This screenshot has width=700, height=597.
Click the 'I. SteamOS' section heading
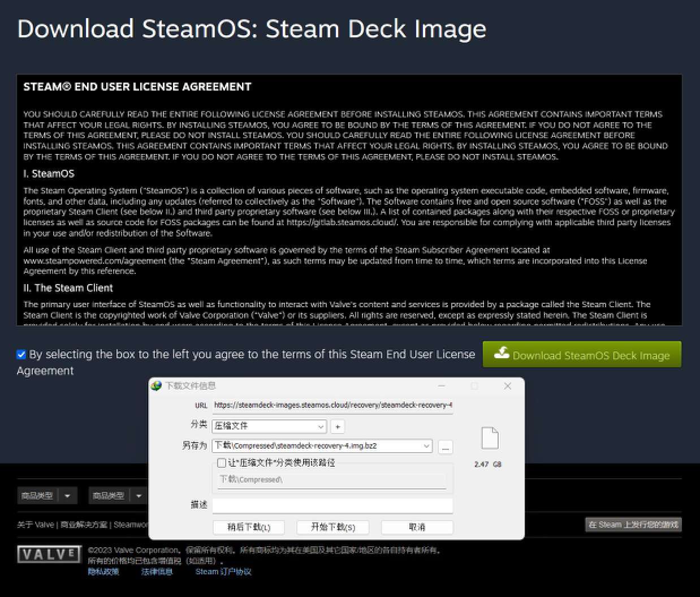tap(49, 174)
